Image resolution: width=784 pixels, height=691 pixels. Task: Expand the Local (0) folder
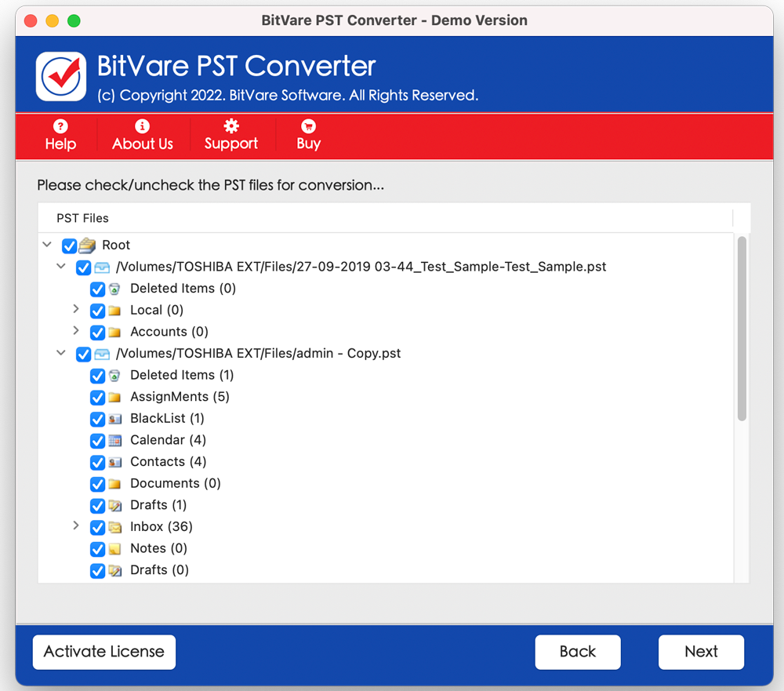[x=76, y=310]
